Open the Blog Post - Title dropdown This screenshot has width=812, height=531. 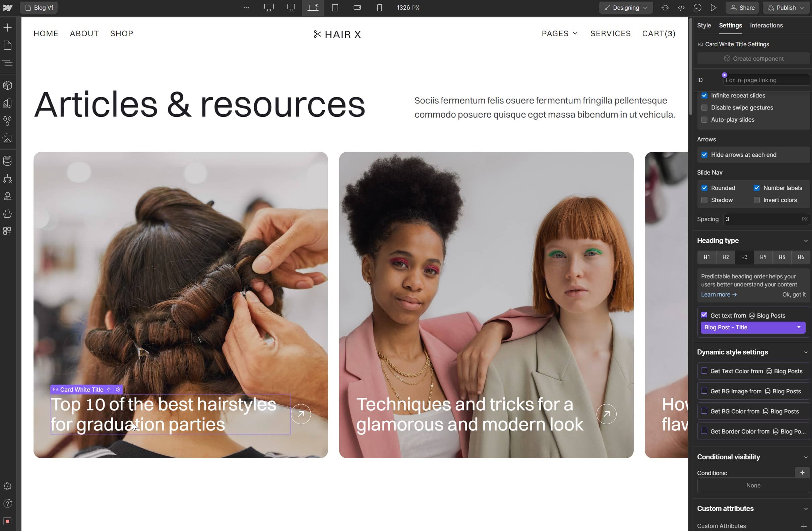(x=753, y=327)
